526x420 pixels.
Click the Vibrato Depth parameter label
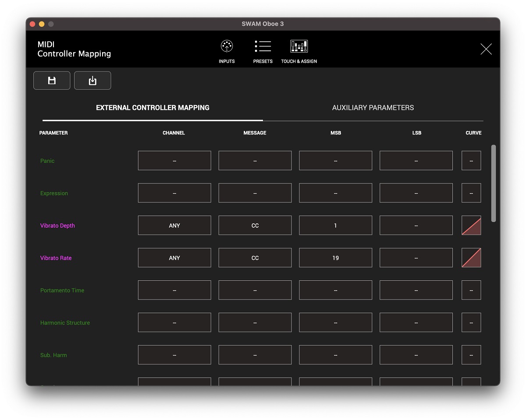(x=57, y=226)
